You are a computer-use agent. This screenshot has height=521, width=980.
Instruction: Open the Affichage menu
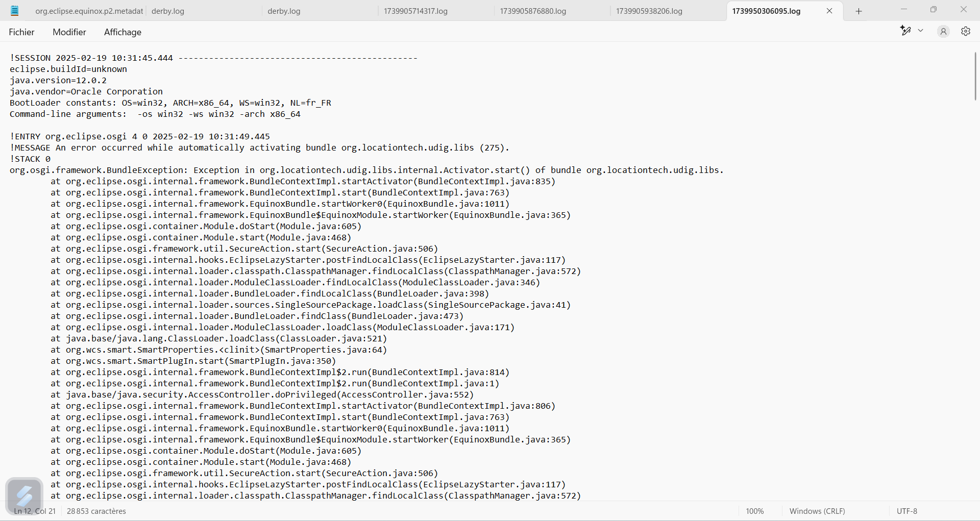pos(122,32)
